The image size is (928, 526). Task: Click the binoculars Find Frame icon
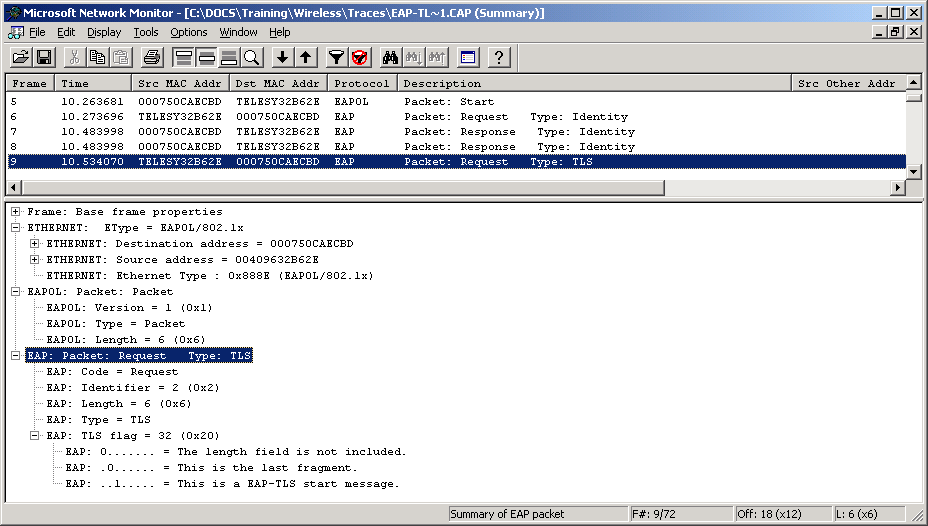[x=390, y=57]
